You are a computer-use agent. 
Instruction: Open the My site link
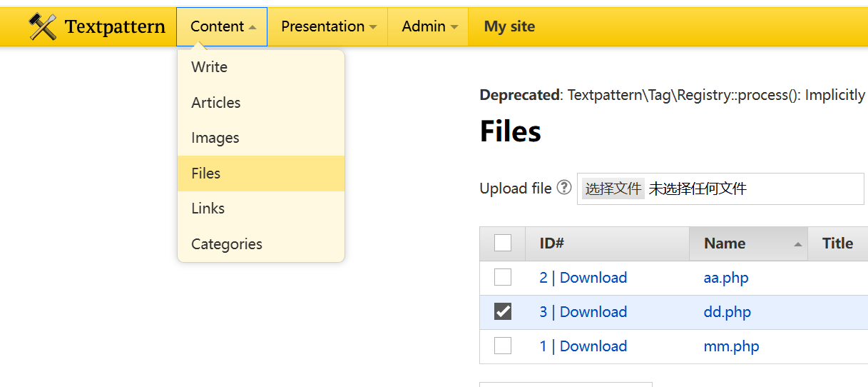click(509, 26)
